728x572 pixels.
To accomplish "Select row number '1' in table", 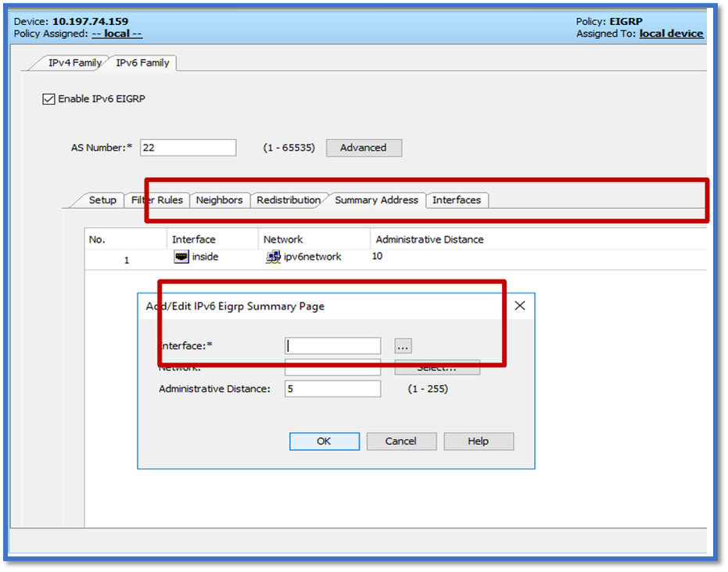I will pos(127,261).
